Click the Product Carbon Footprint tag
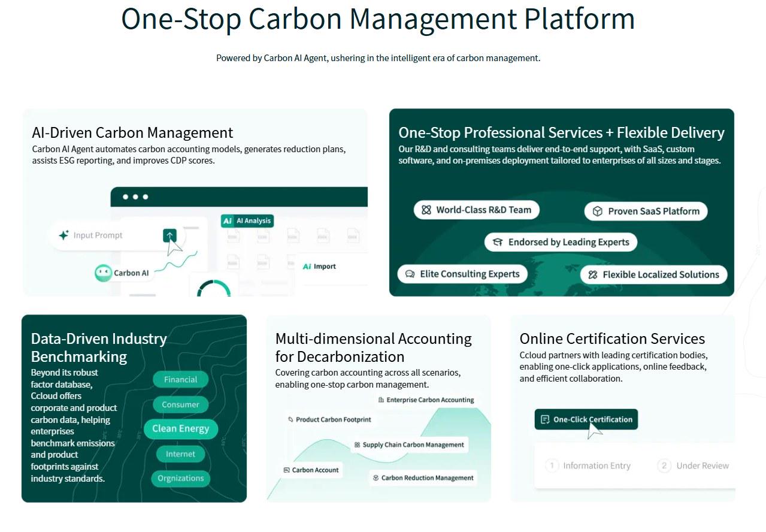Screen dimensions: 766x532 point(329,419)
